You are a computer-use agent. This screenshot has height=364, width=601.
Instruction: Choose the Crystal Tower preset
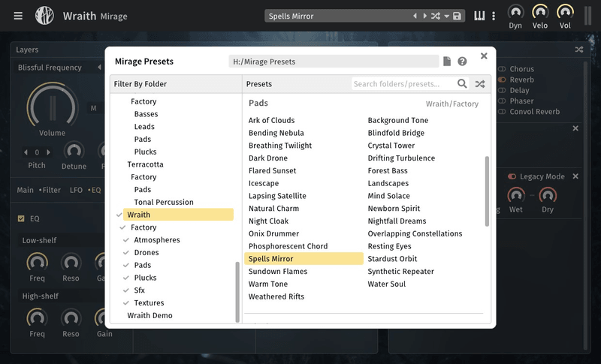pos(391,146)
